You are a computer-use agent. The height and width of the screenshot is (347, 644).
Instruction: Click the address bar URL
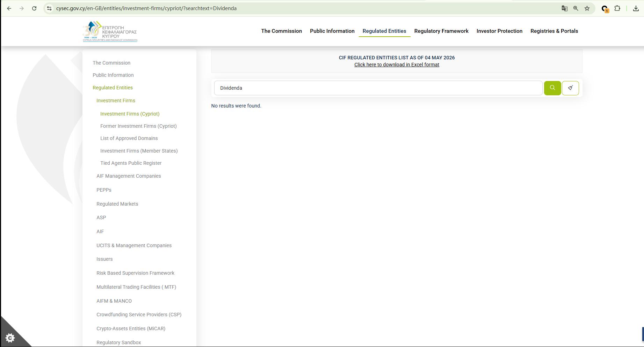coord(146,8)
